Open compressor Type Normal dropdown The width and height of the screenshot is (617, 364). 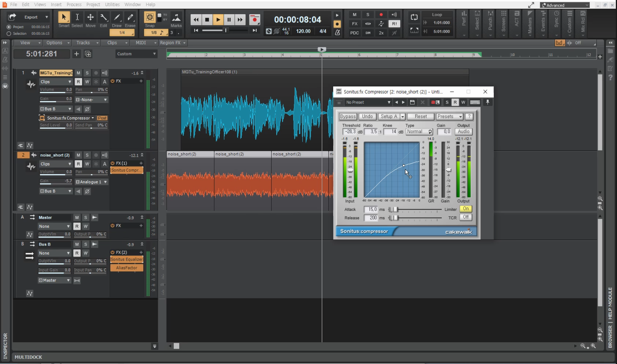[419, 132]
